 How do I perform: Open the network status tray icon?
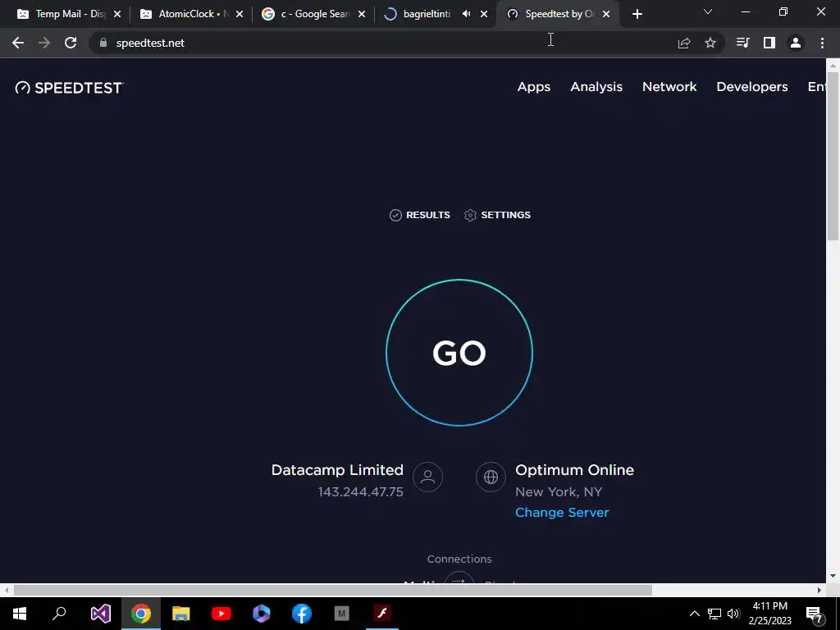click(714, 614)
